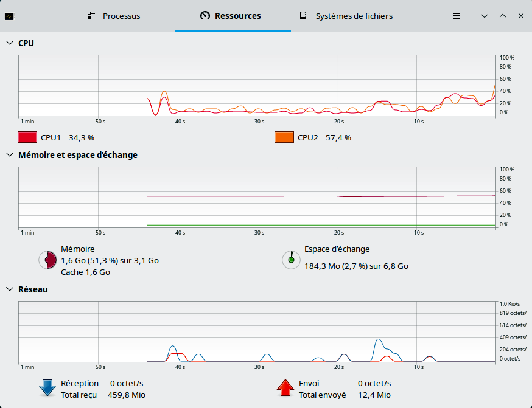The width and height of the screenshot is (532, 408).
Task: Switch to the Processus tab
Action: coord(114,16)
